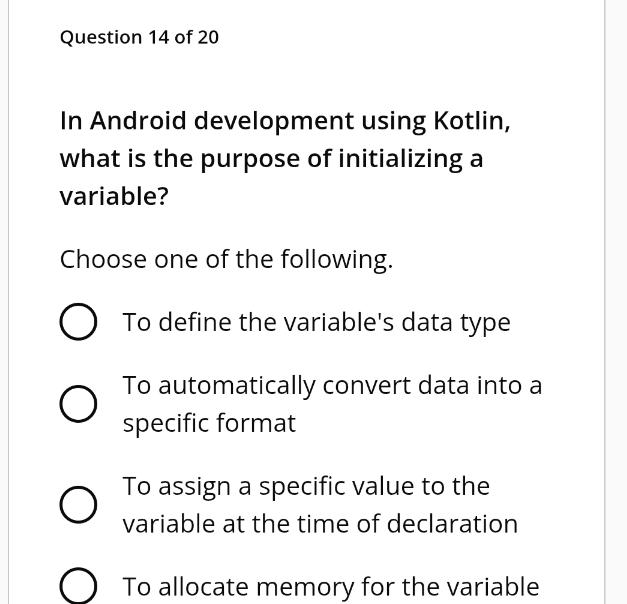Click the "Question 14 of 20" progress label
This screenshot has width=627, height=604.
point(139,37)
